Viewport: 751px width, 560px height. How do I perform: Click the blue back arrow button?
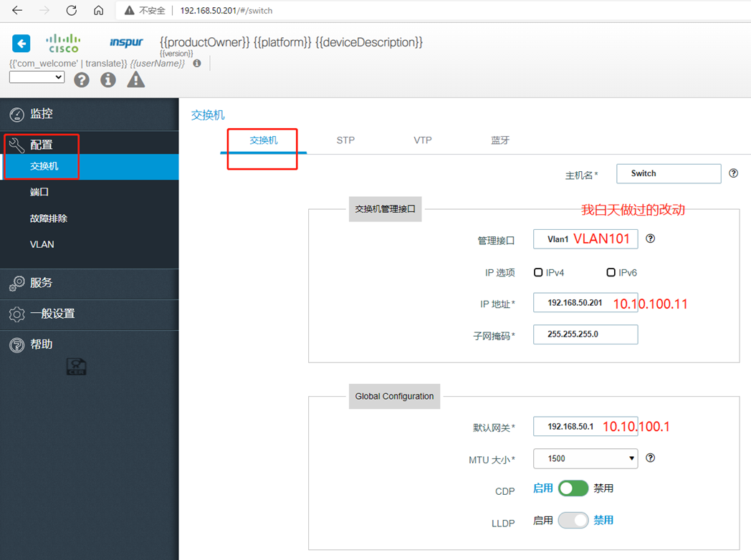pos(21,44)
